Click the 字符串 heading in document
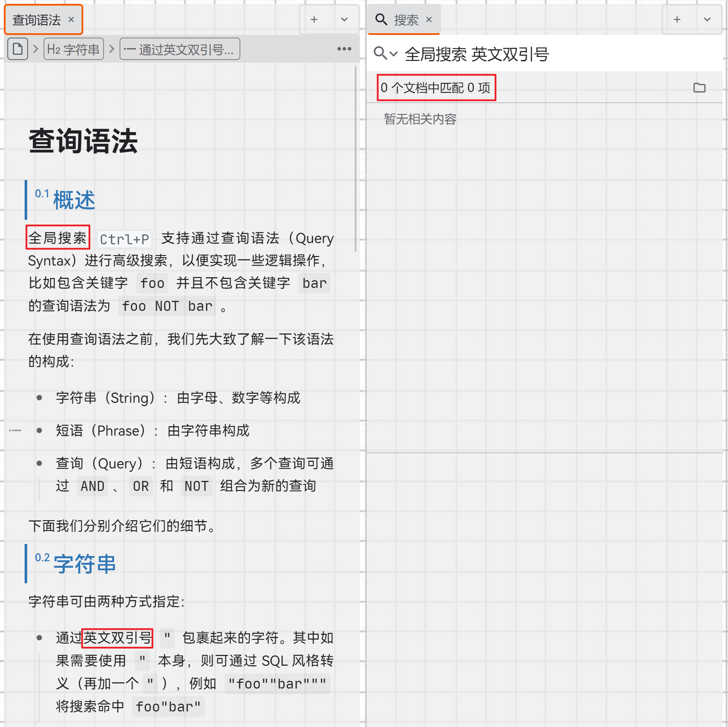The width and height of the screenshot is (728, 727). 85,564
